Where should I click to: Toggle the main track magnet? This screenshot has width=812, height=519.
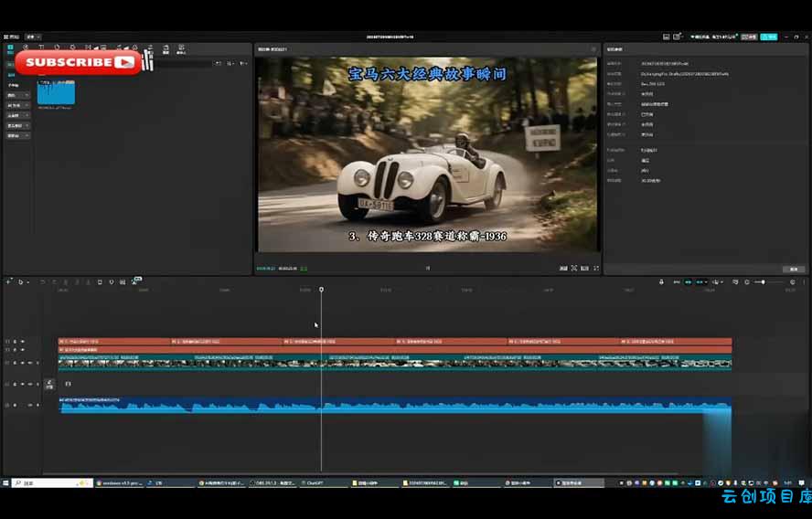point(677,282)
